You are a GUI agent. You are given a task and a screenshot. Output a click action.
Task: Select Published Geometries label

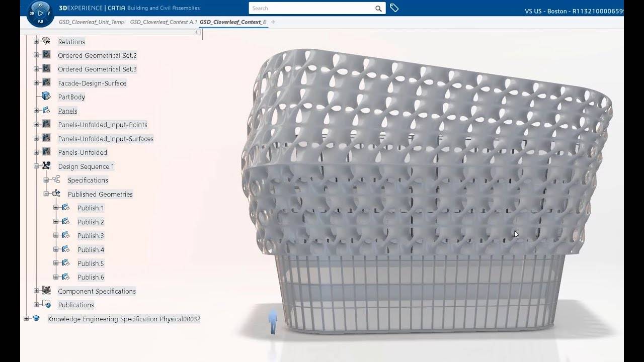point(100,194)
